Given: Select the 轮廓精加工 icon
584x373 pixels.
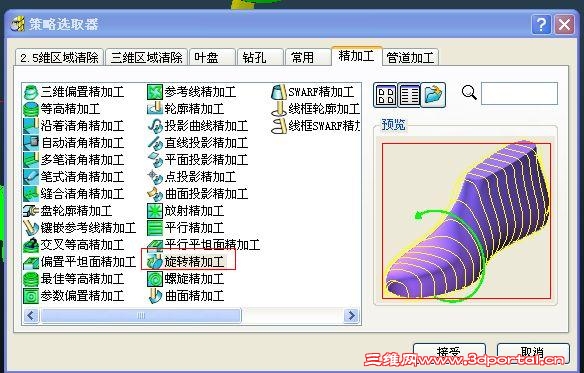Looking at the screenshot, I should (x=155, y=109).
